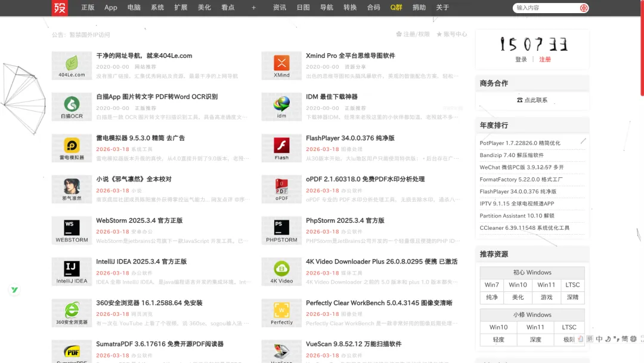Screen dimensions: 644x363
Task: Open CCleaner 6.39.11548 entry
Action: pyautogui.click(x=525, y=227)
